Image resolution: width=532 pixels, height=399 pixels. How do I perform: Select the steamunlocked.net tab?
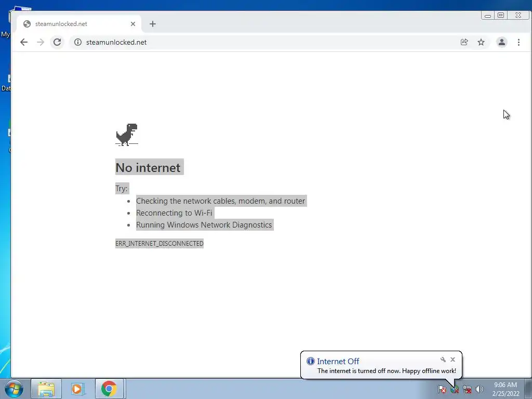tap(79, 24)
